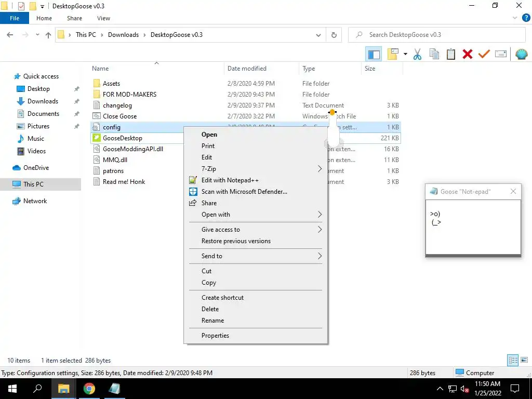Click the preview pane toolbar icon
The image size is (532, 399).
[x=374, y=54]
